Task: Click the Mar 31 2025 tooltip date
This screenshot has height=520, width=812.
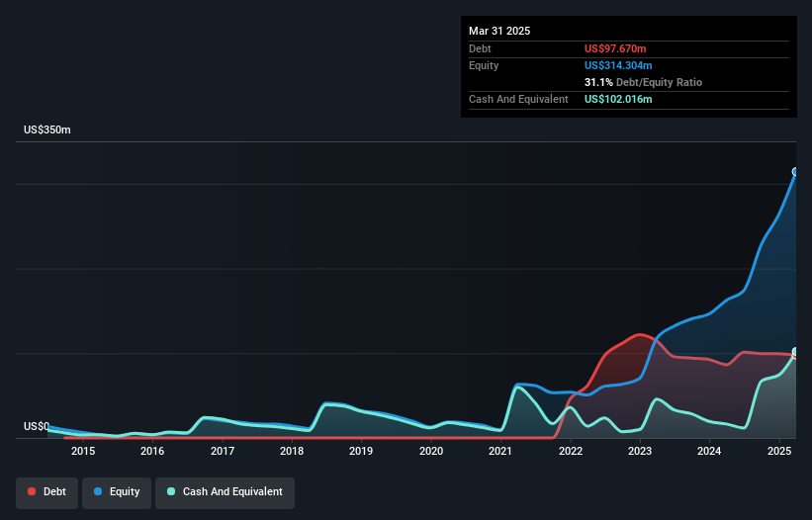Action: pos(499,31)
